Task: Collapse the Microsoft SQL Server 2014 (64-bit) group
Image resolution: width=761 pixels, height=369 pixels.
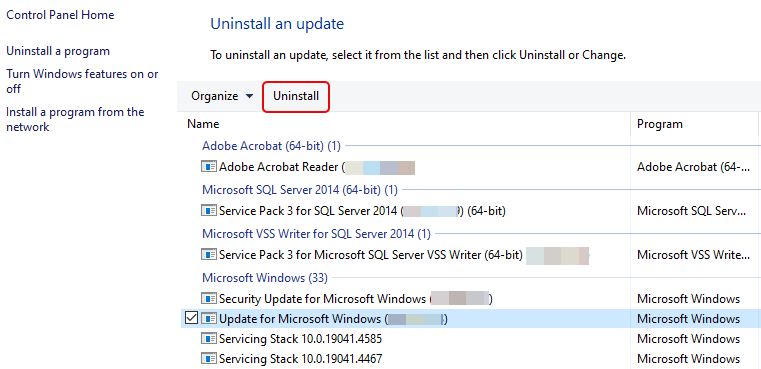Action: coord(299,189)
